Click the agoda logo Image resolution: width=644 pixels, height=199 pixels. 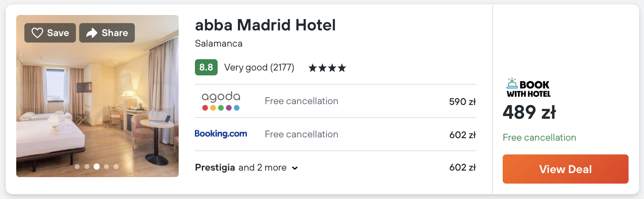point(221,101)
